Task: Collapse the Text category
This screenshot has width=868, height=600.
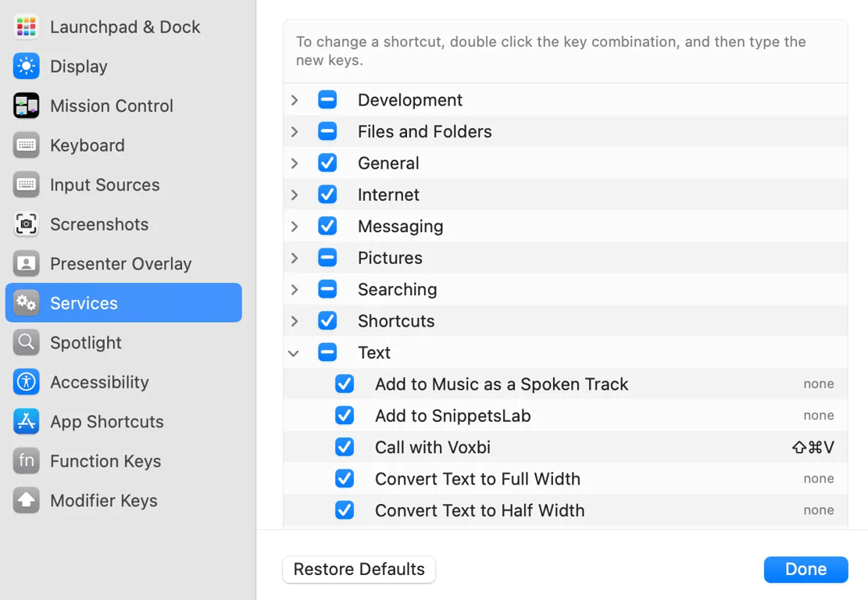Action: (294, 353)
